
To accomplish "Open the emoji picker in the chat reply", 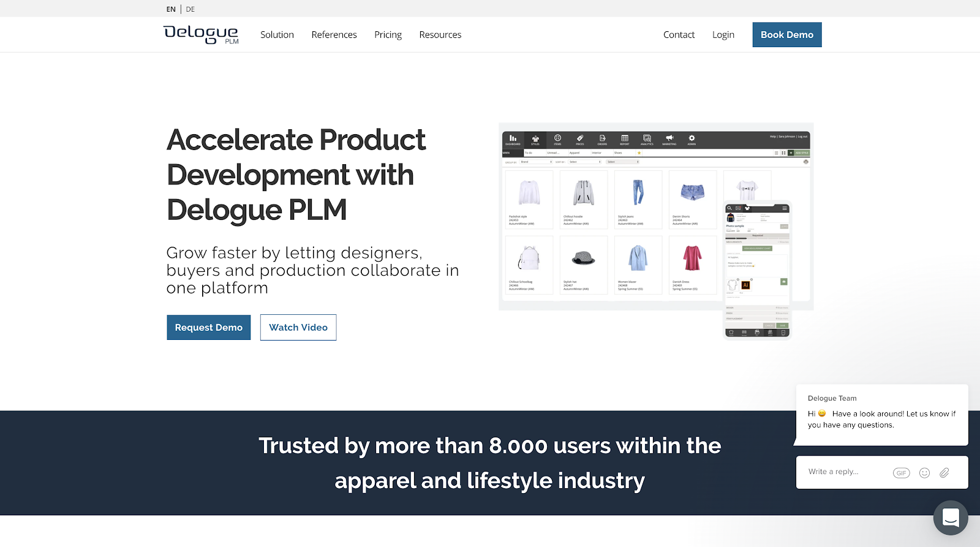I will pos(925,473).
